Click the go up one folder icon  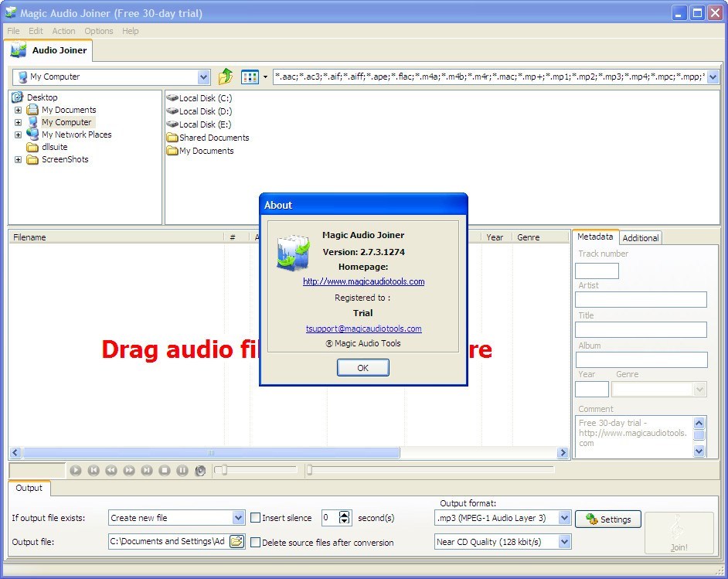pyautogui.click(x=226, y=77)
